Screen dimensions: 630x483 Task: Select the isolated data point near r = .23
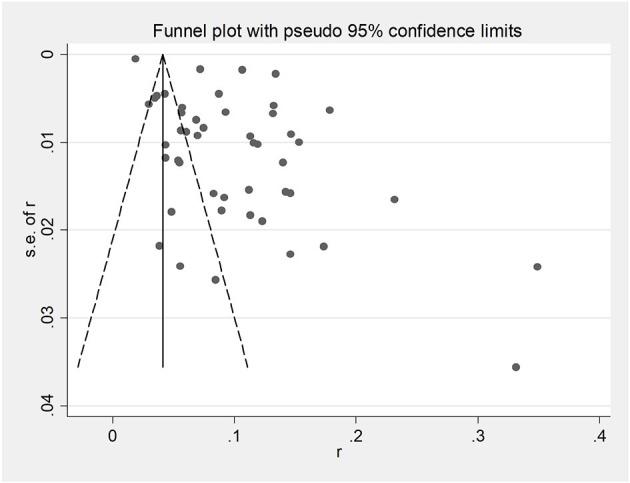click(x=394, y=199)
